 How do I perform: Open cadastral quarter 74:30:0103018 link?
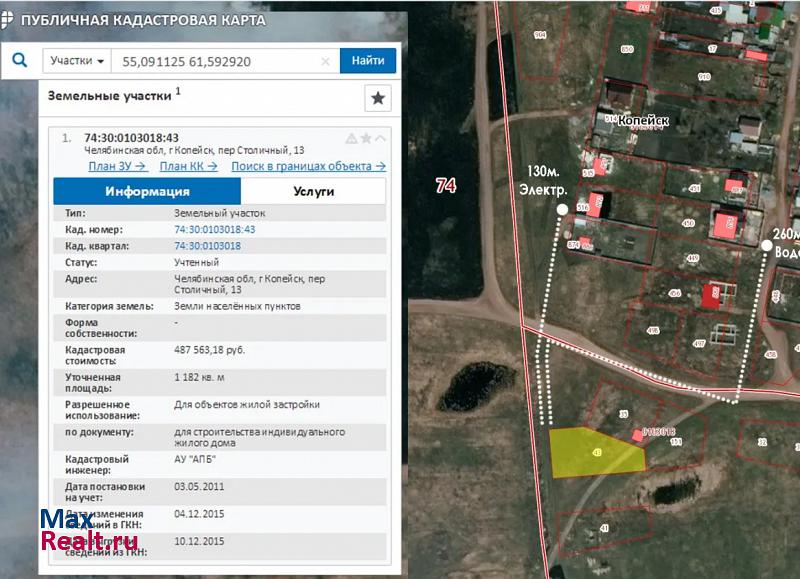[207, 245]
